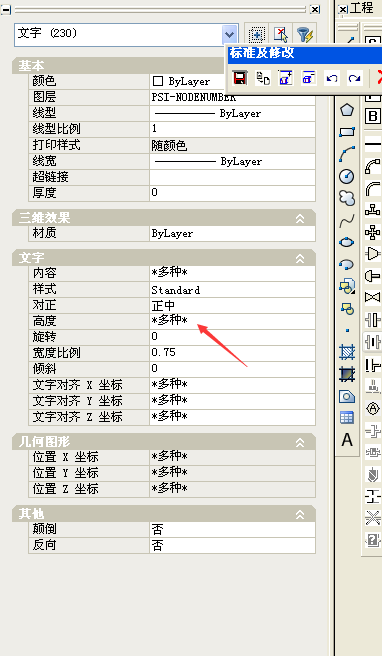Select the Rectangle draw tool
The width and height of the screenshot is (382, 656).
tap(347, 132)
